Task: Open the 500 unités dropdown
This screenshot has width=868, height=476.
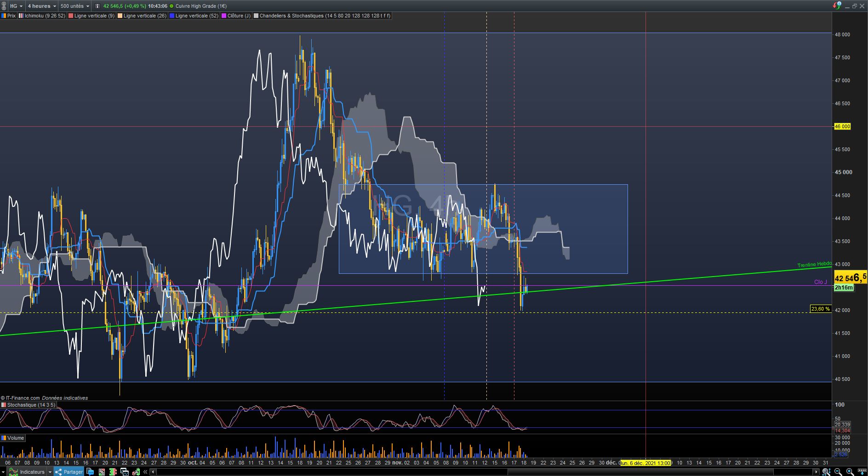Action: 75,6
